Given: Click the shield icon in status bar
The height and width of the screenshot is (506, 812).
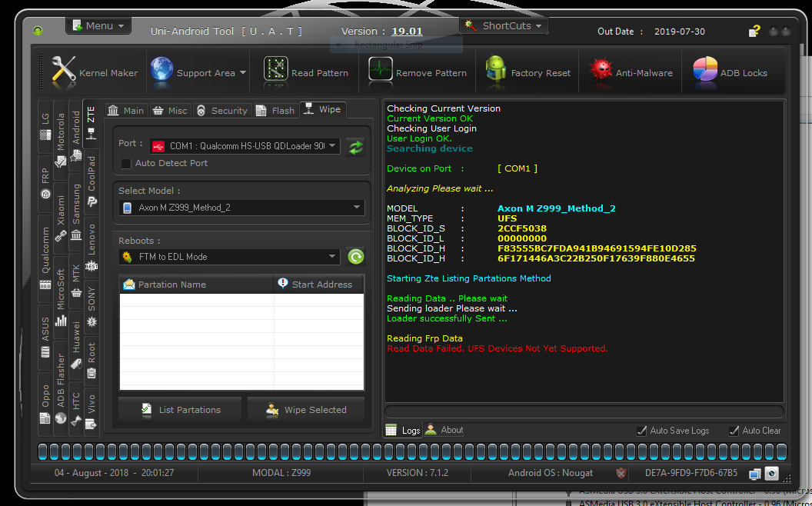Looking at the screenshot, I should [x=621, y=473].
